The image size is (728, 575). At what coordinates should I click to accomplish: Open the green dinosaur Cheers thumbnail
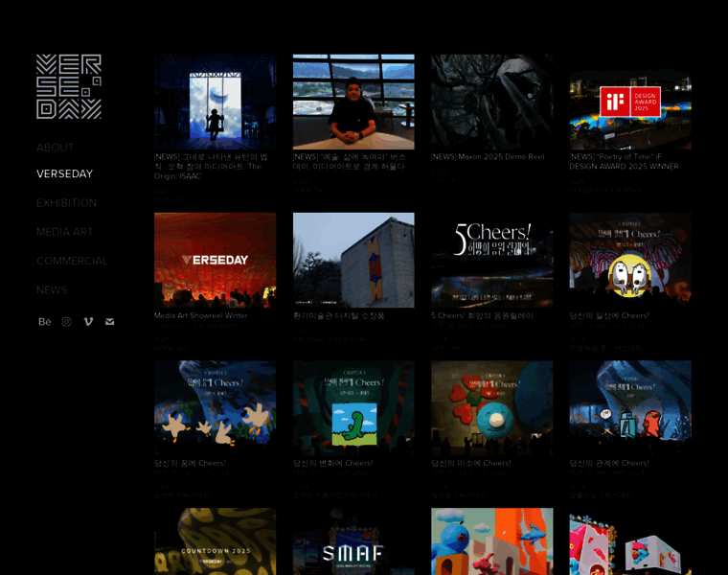tap(353, 408)
